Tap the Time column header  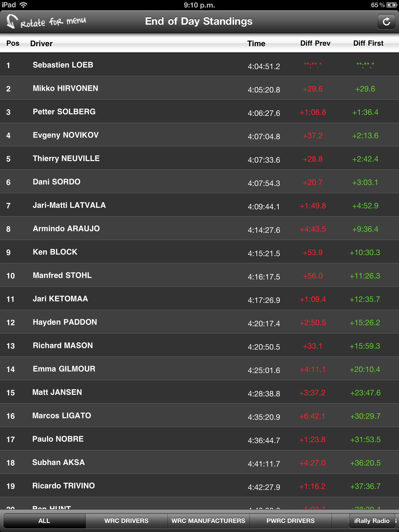click(x=256, y=43)
